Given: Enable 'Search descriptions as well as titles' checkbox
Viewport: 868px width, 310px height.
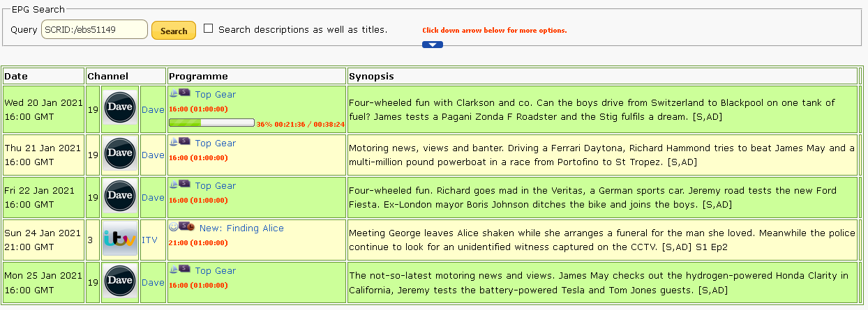Looking at the screenshot, I should point(209,29).
